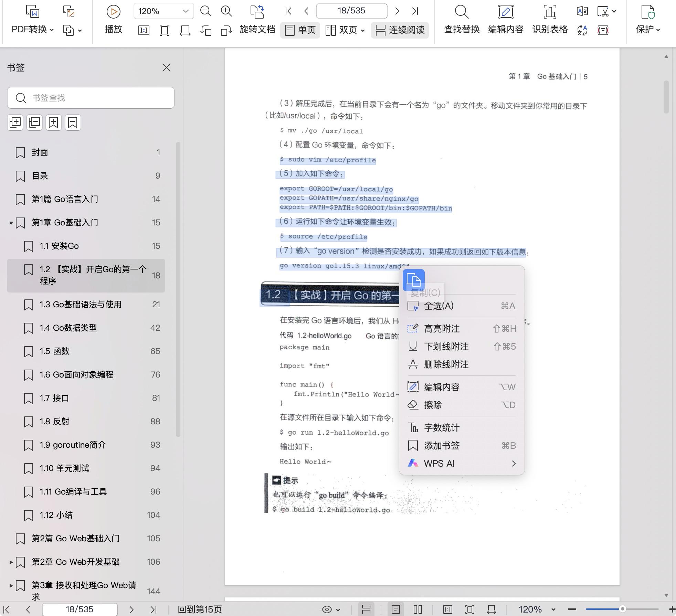Expand the 第2章 Go Web开发基础 bookmark
Screen dimensions: 676x616
pos(11,562)
